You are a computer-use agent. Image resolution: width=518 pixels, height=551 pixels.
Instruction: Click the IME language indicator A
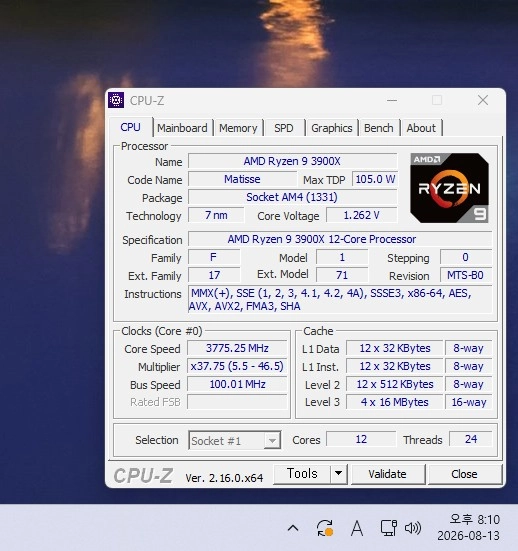point(357,528)
